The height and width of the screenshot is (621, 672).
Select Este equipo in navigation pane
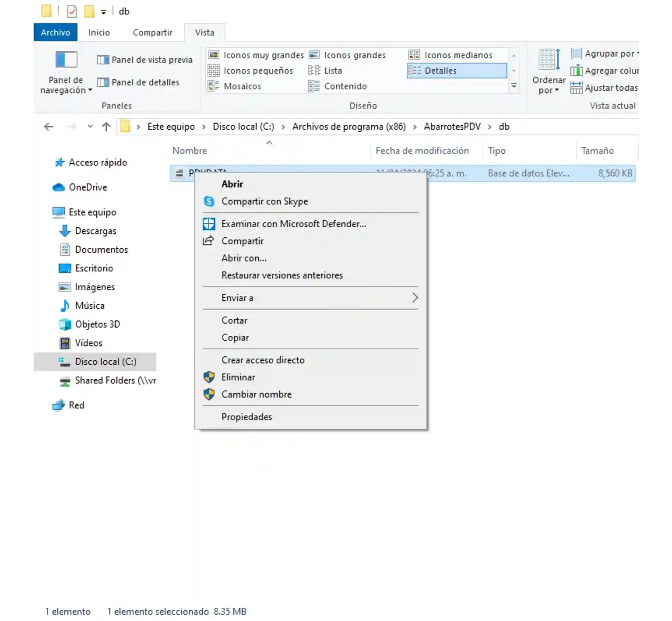point(85,212)
